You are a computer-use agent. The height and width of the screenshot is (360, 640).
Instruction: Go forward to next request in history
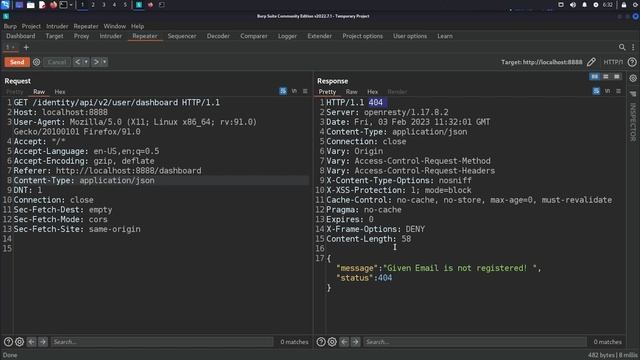click(96, 62)
